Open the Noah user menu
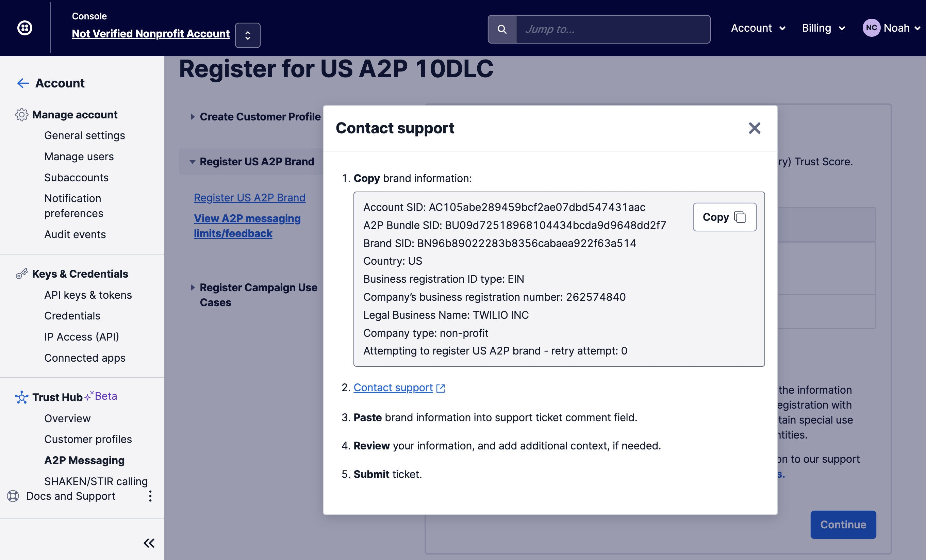The height and width of the screenshot is (560, 926). (902, 28)
